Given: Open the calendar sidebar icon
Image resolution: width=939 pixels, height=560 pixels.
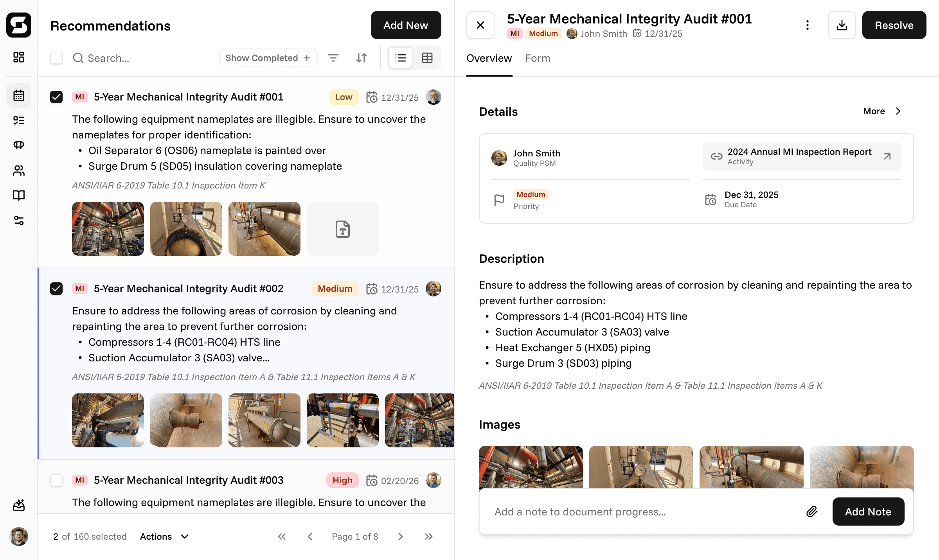Looking at the screenshot, I should tap(19, 95).
